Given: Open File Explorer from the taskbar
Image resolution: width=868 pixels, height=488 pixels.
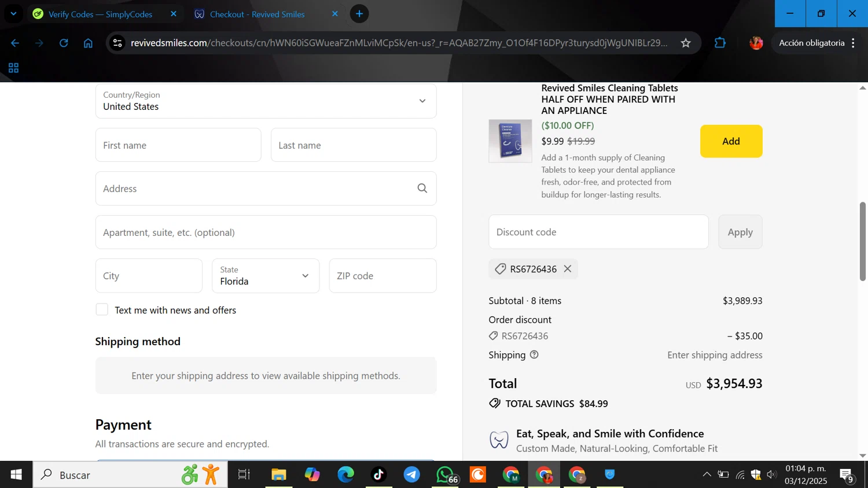Looking at the screenshot, I should 279,475.
